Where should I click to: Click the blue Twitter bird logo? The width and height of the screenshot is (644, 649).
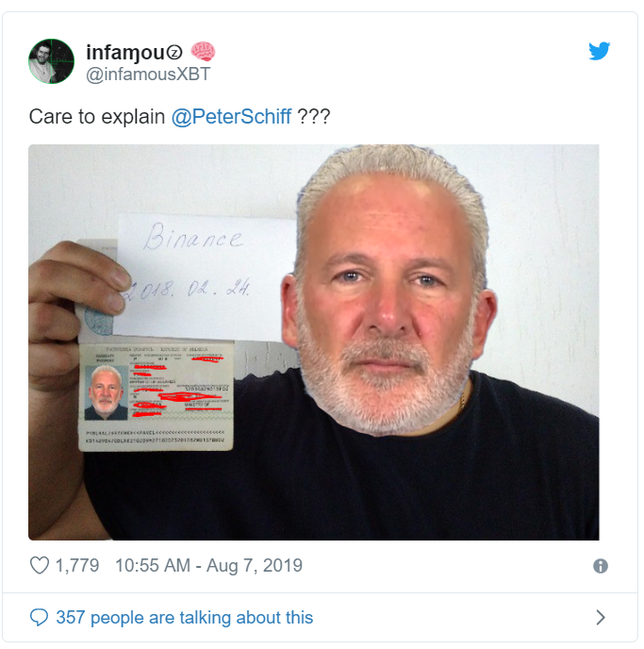(x=599, y=51)
